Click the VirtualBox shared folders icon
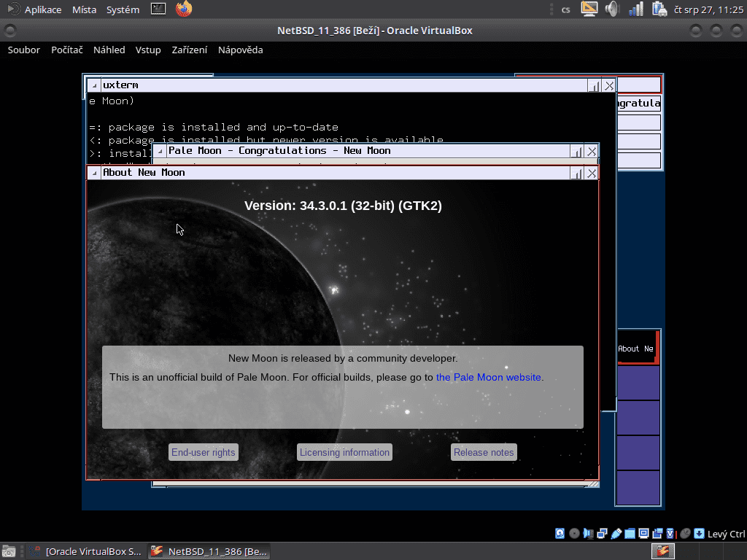This screenshot has height=560, width=747. (x=630, y=533)
